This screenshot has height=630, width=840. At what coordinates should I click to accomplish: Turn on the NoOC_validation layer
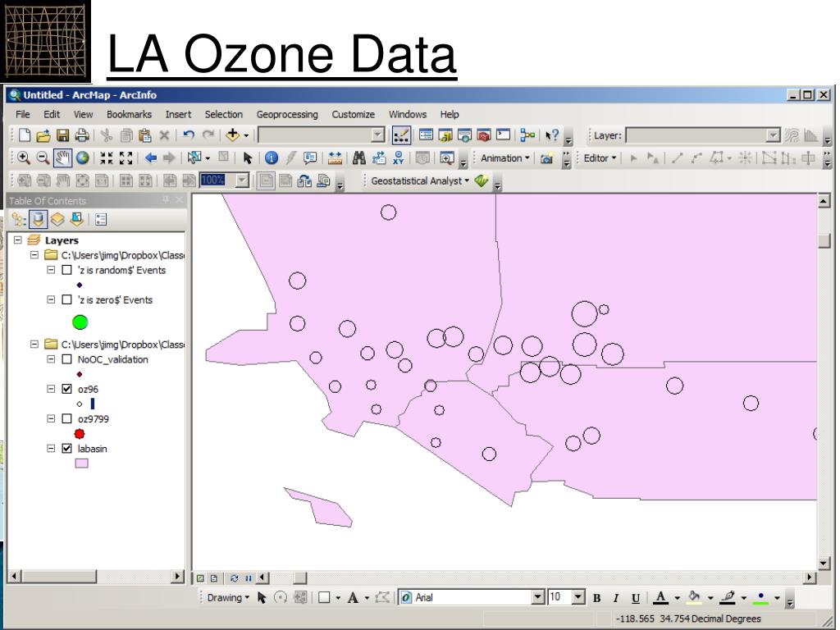point(67,359)
